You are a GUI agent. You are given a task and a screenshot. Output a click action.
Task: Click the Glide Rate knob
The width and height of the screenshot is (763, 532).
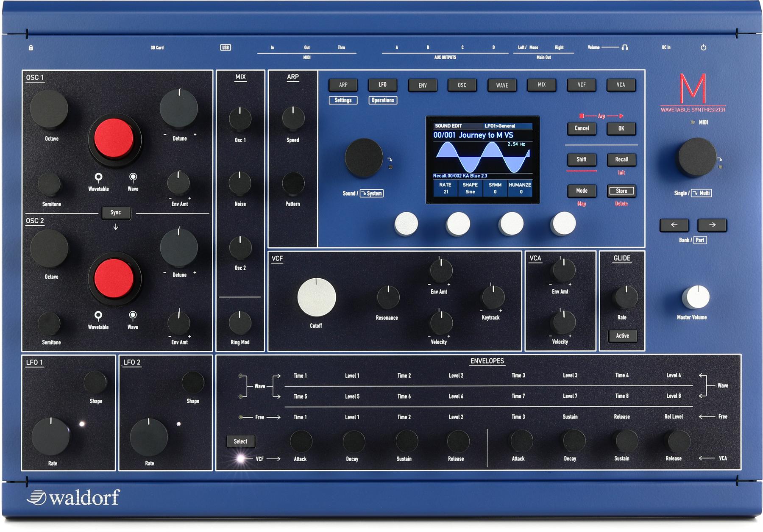626,297
